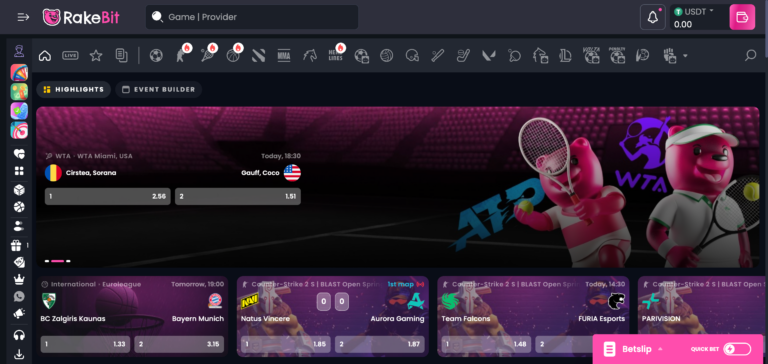Viewport: 768px width, 364px height.
Task: Bet on Cirstea, Sorana at 2.56
Action: point(108,196)
